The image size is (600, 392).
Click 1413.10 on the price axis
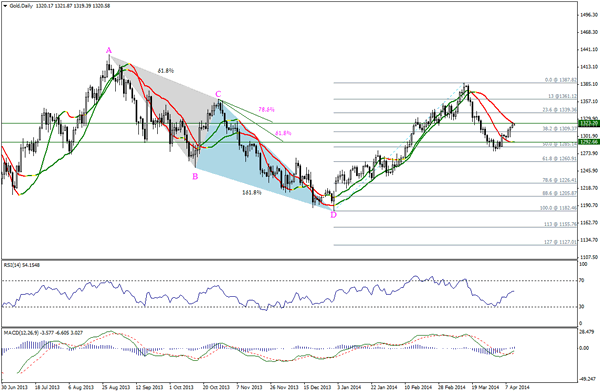point(589,67)
